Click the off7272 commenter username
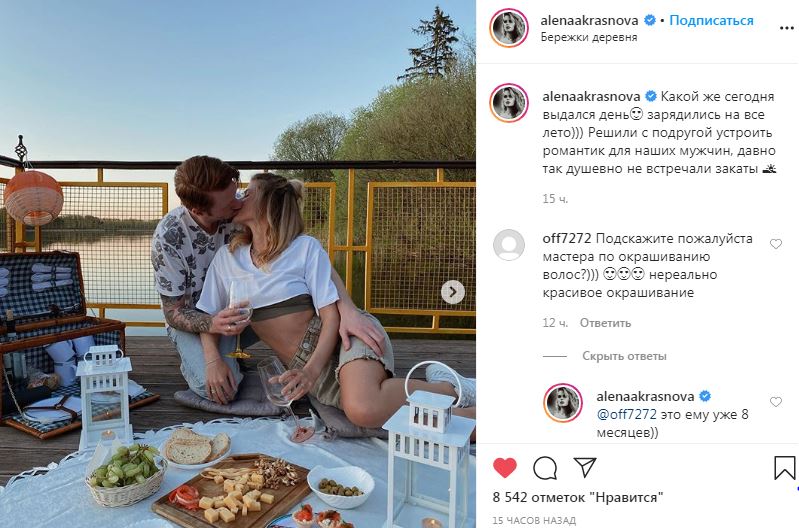 567,239
